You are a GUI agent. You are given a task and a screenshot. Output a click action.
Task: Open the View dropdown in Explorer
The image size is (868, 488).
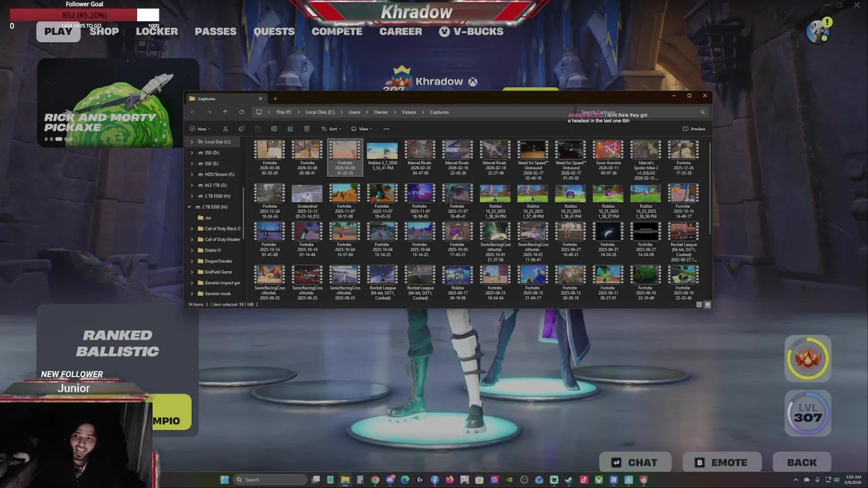coord(363,129)
